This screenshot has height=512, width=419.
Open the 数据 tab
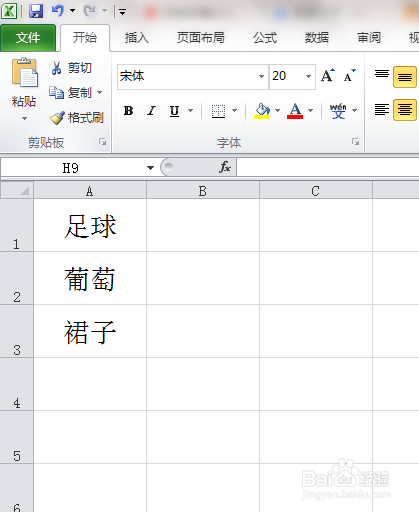pyautogui.click(x=316, y=38)
